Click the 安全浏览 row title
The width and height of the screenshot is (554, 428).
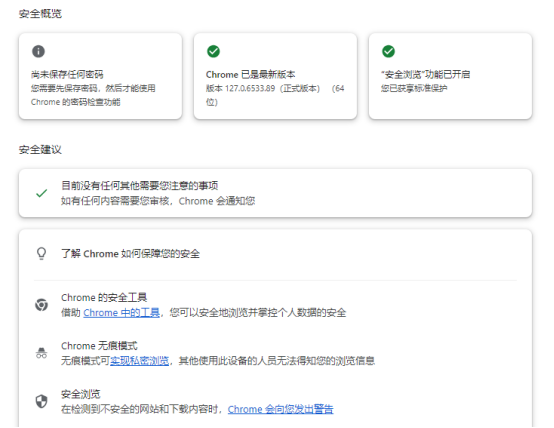click(81, 394)
